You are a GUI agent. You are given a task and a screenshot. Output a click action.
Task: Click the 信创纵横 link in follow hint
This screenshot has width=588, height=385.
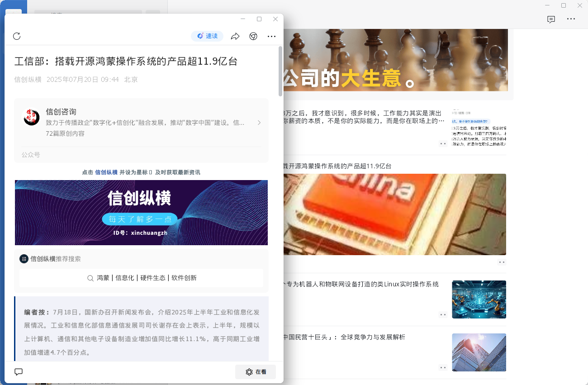pos(106,172)
